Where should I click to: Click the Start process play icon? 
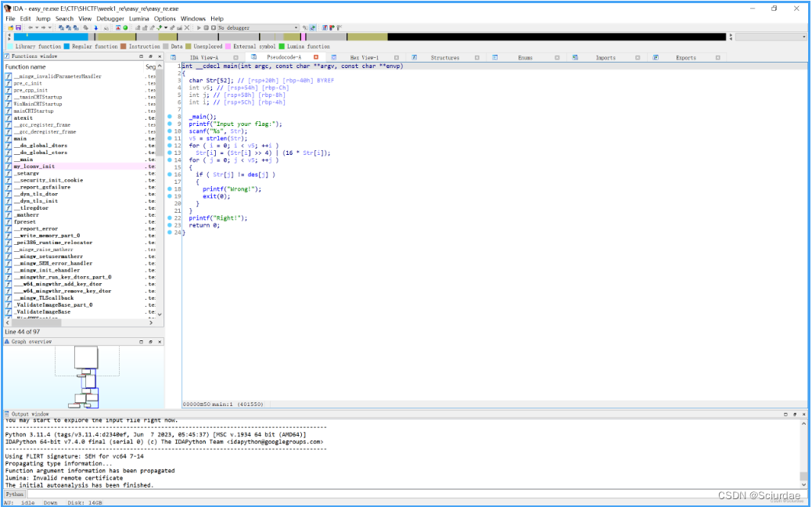coord(199,27)
